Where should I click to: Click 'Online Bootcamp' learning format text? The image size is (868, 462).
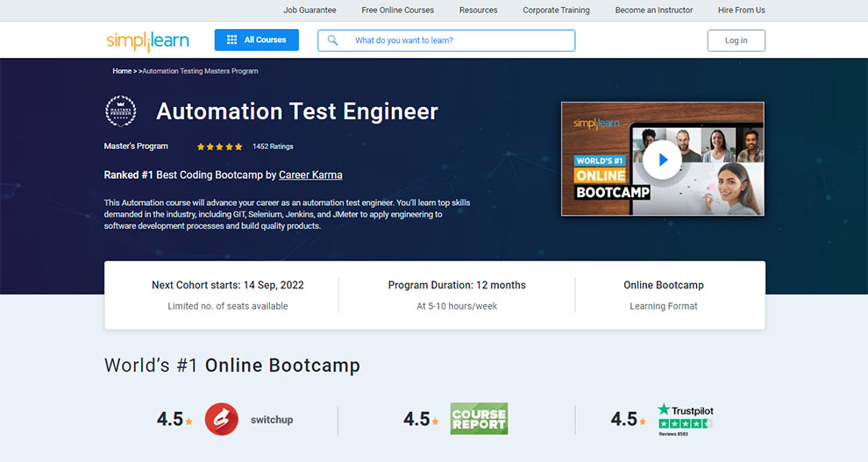[x=663, y=285]
